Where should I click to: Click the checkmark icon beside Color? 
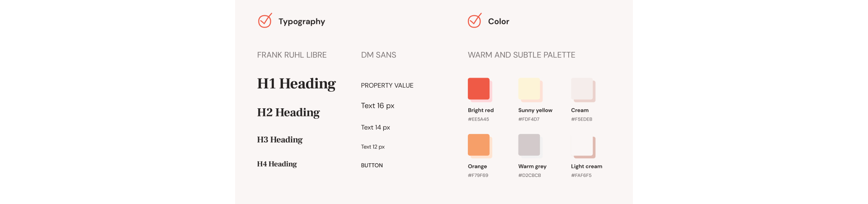pyautogui.click(x=474, y=21)
